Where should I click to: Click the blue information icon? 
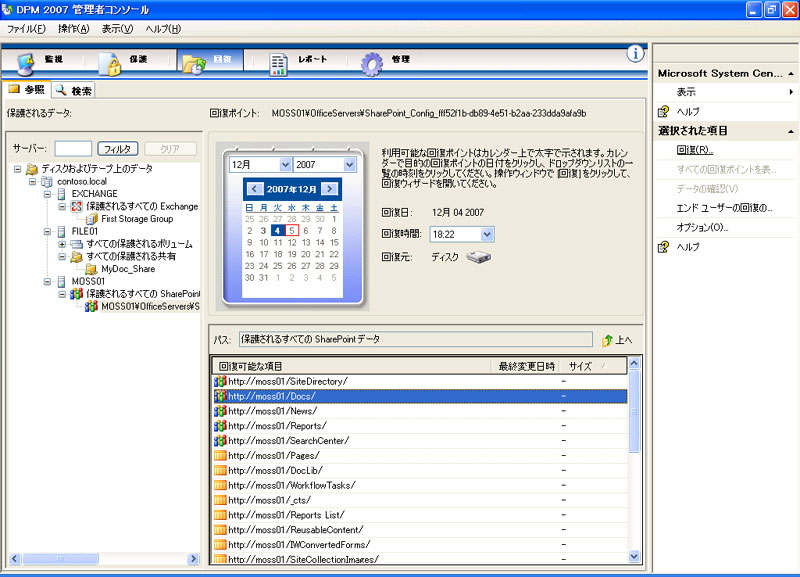(635, 54)
